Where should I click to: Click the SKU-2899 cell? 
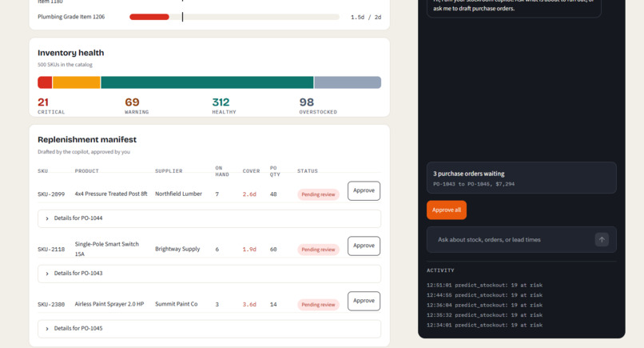coord(51,194)
